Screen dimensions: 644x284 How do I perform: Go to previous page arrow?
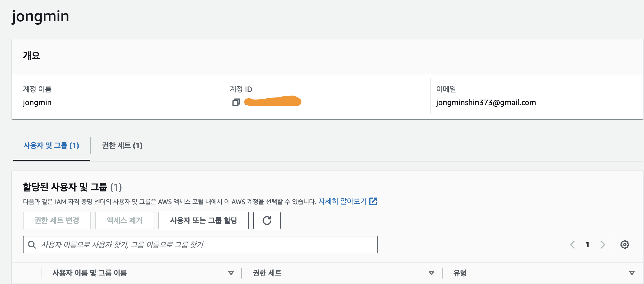[x=572, y=245]
